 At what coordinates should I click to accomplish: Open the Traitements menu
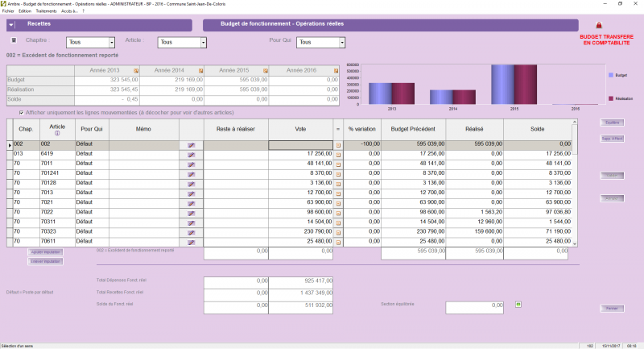46,11
